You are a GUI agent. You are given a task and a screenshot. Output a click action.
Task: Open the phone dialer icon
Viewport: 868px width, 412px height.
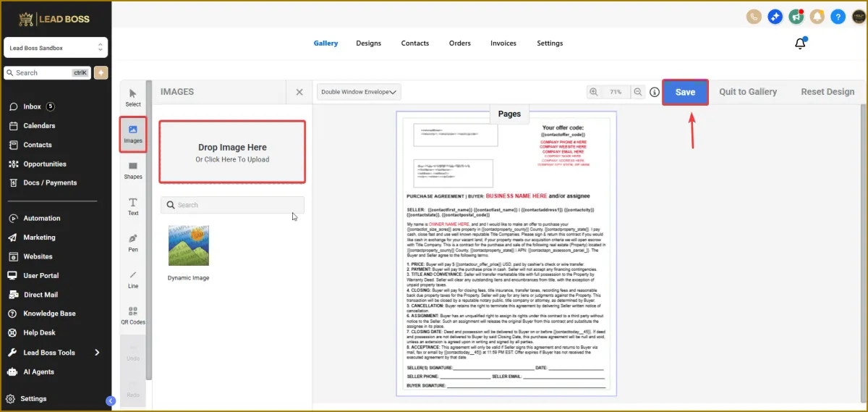(754, 16)
